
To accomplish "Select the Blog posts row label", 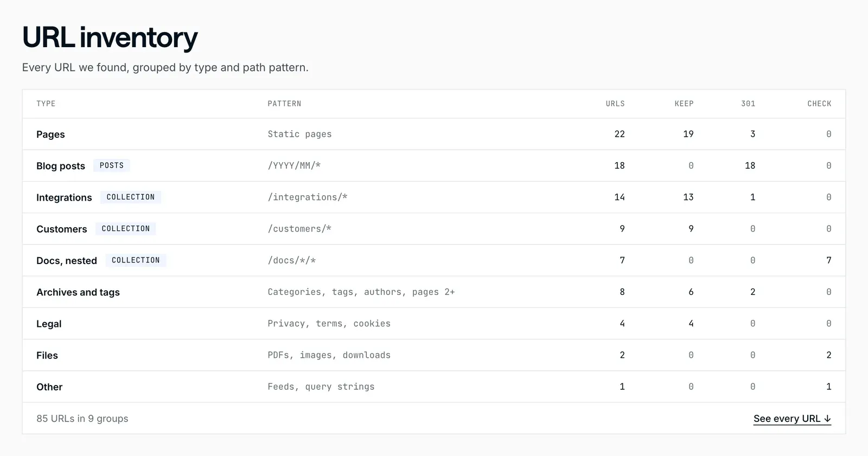I will click(x=61, y=166).
